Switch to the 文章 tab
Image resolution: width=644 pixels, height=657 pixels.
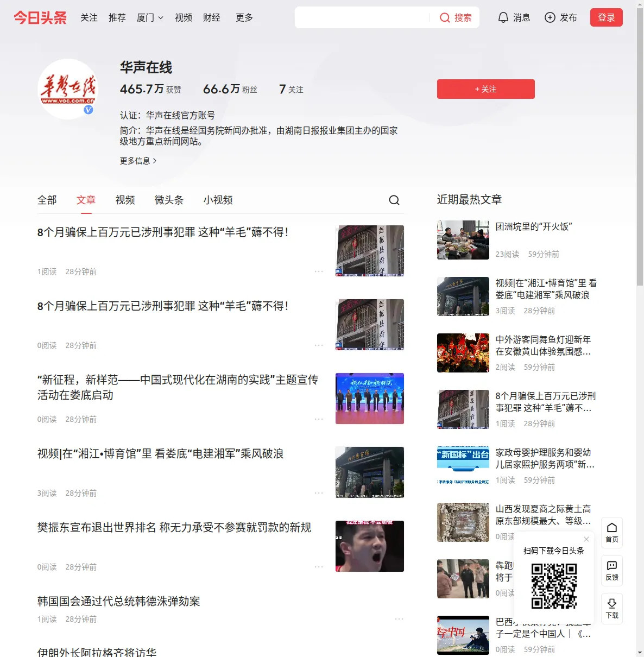tap(86, 200)
